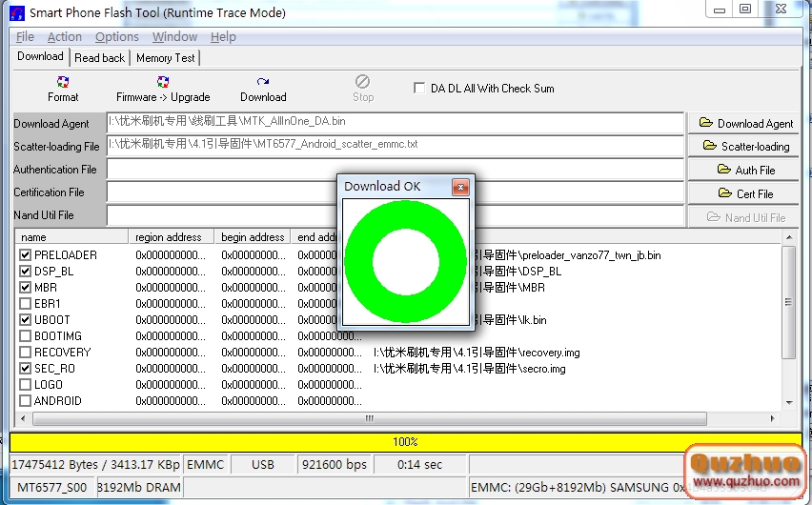The image size is (812, 505).
Task: Click the 0:14 sec status field
Action: click(x=419, y=465)
